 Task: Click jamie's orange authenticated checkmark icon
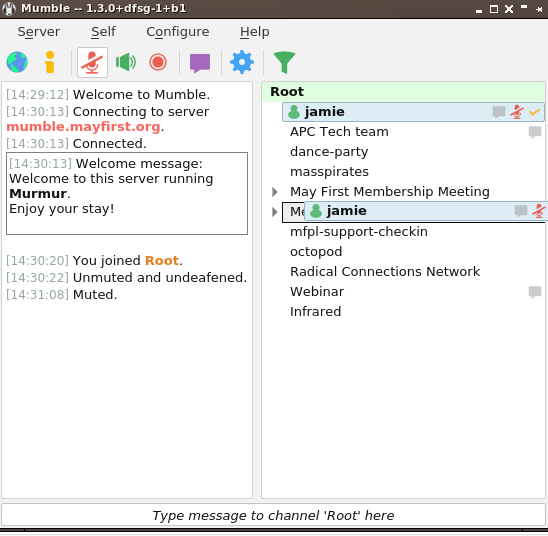[x=534, y=112]
